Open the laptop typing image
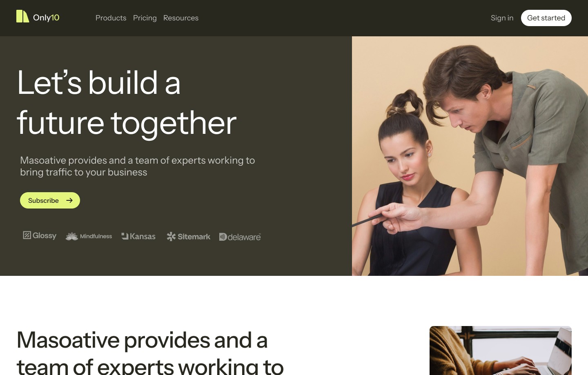This screenshot has width=588, height=375. click(501, 351)
